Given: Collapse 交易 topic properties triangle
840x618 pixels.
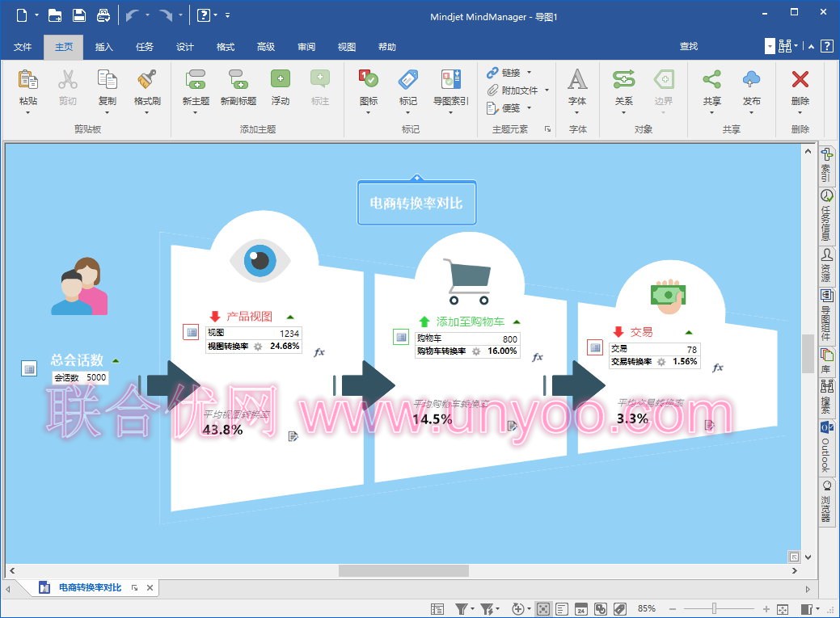Looking at the screenshot, I should (x=689, y=333).
